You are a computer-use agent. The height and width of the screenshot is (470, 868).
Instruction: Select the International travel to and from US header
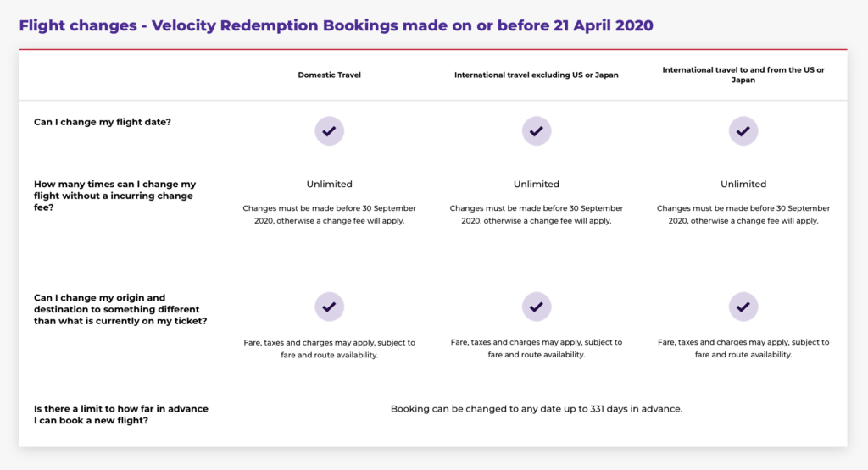click(743, 75)
